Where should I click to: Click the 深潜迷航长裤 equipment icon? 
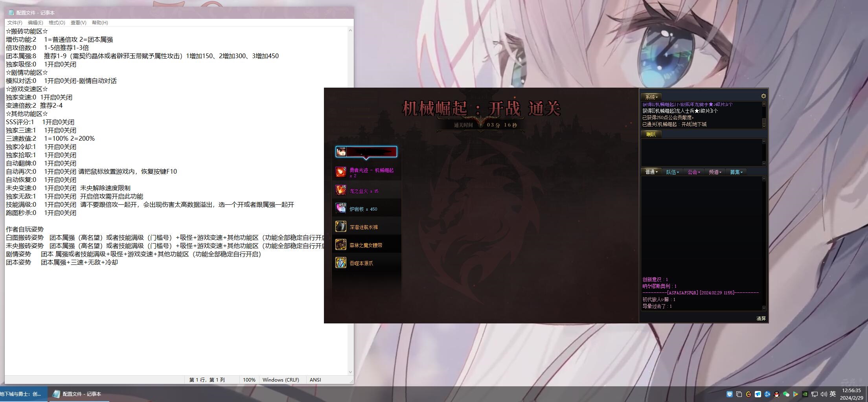click(341, 226)
